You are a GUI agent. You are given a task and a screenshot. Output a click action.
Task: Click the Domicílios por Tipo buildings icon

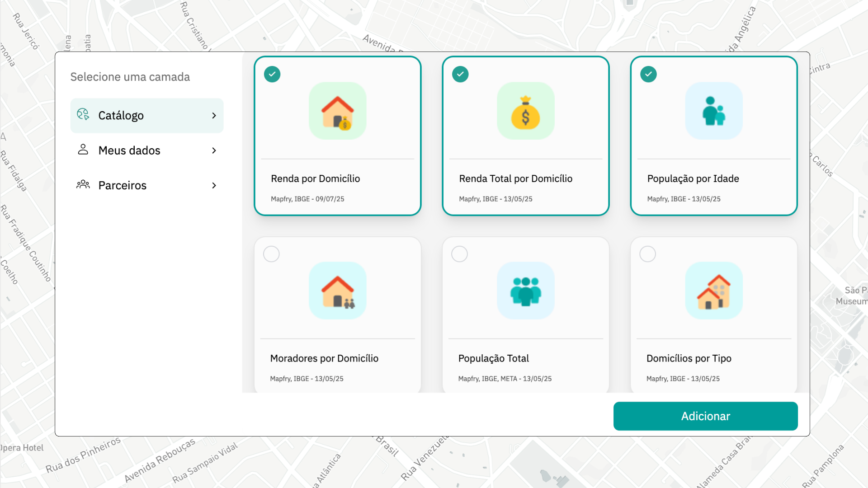click(x=713, y=291)
